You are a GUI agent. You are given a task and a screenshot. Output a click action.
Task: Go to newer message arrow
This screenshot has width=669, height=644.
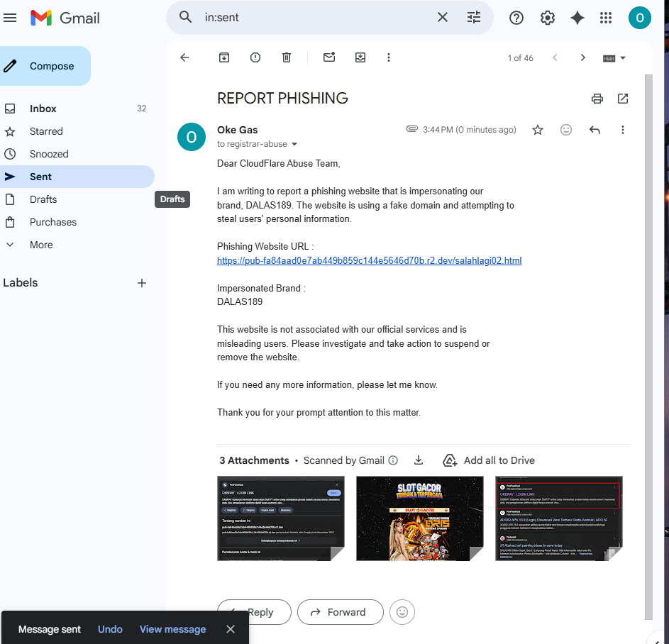click(555, 57)
